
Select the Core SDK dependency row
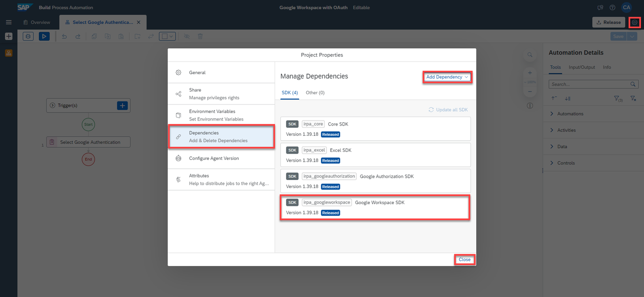tap(376, 129)
